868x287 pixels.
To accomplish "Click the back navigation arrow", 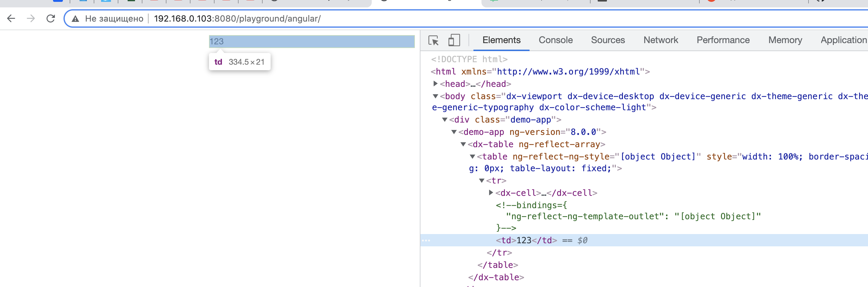I will [12, 18].
